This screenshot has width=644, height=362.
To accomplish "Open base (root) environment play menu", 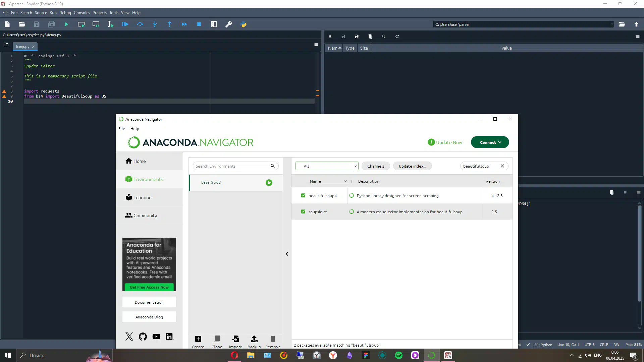I will [269, 183].
